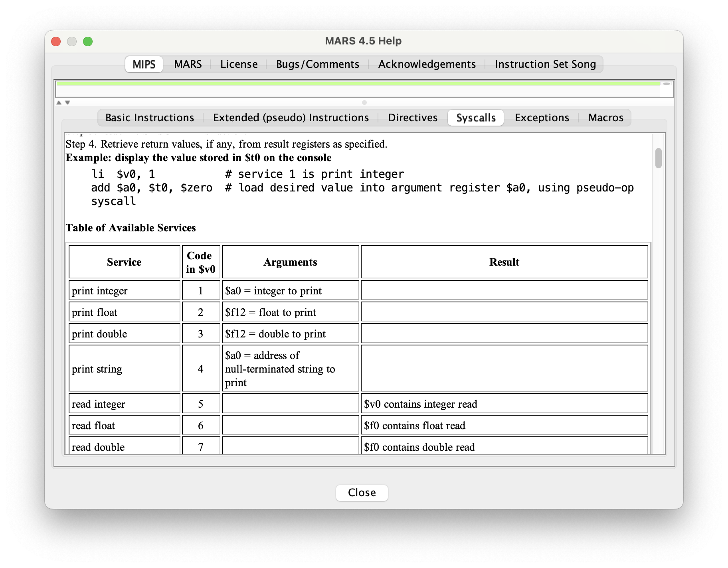Open the Exceptions tab
The height and width of the screenshot is (568, 728).
pos(542,118)
